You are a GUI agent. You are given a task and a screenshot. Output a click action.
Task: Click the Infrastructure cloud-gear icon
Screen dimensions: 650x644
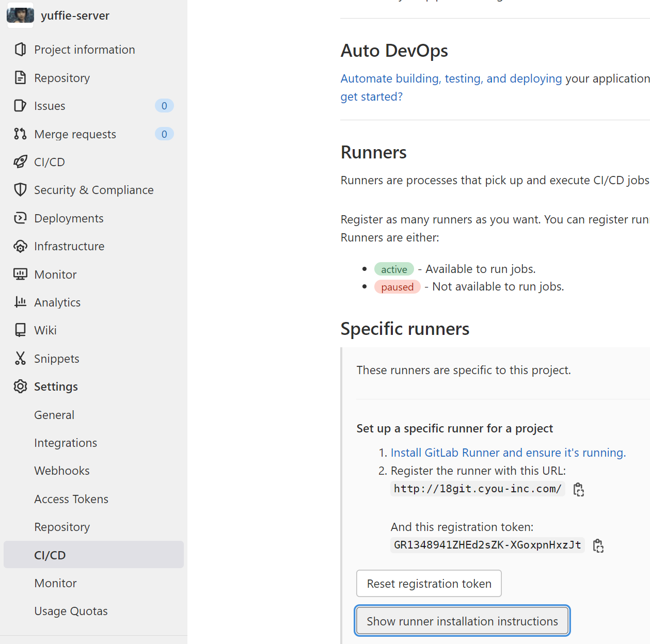(x=20, y=246)
